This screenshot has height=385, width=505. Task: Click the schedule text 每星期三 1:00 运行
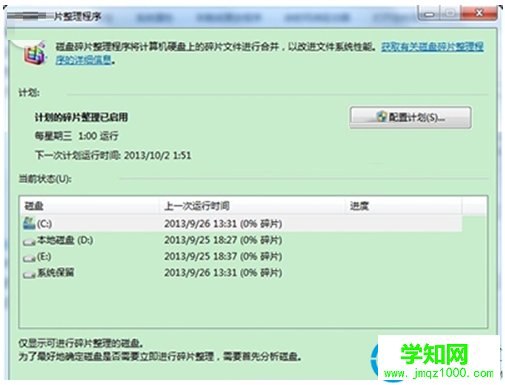click(x=76, y=136)
